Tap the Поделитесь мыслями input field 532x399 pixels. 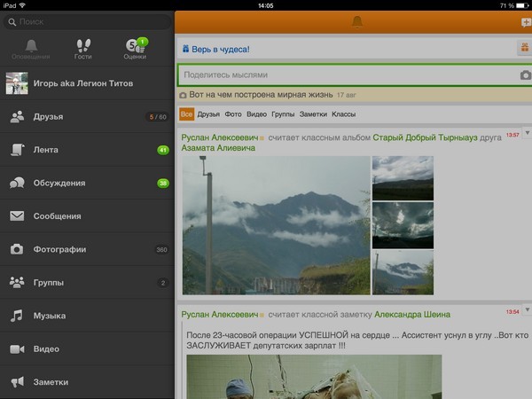[346, 76]
